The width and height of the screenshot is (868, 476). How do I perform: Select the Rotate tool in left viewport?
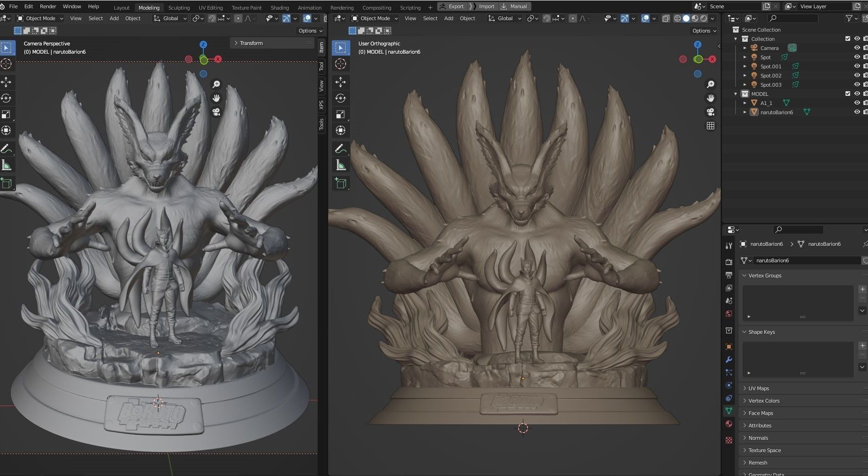(6, 98)
